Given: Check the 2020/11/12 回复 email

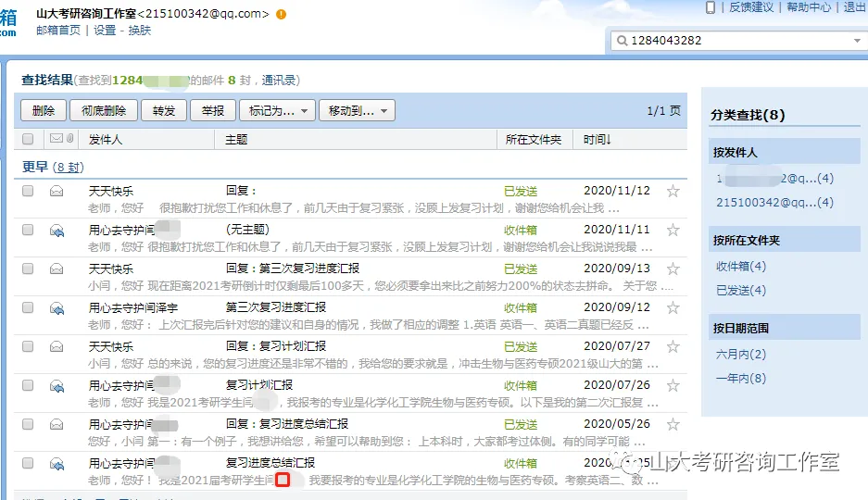Looking at the screenshot, I should click(28, 191).
